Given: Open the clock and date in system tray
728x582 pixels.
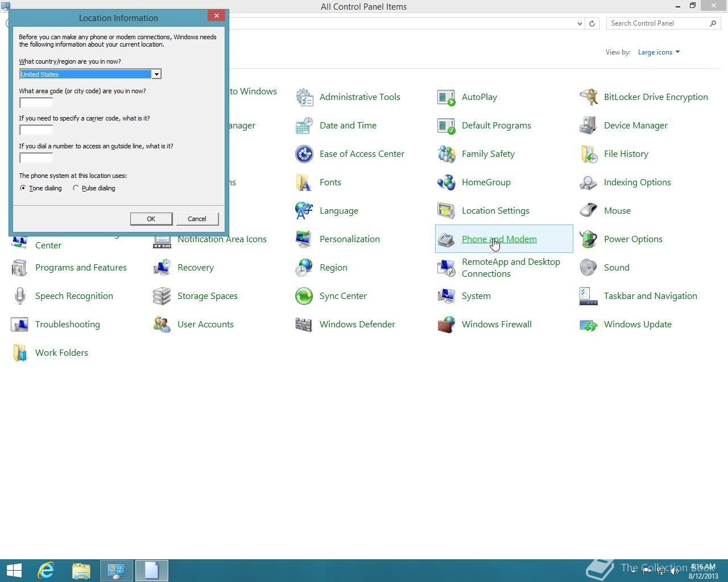Looking at the screenshot, I should (x=703, y=571).
